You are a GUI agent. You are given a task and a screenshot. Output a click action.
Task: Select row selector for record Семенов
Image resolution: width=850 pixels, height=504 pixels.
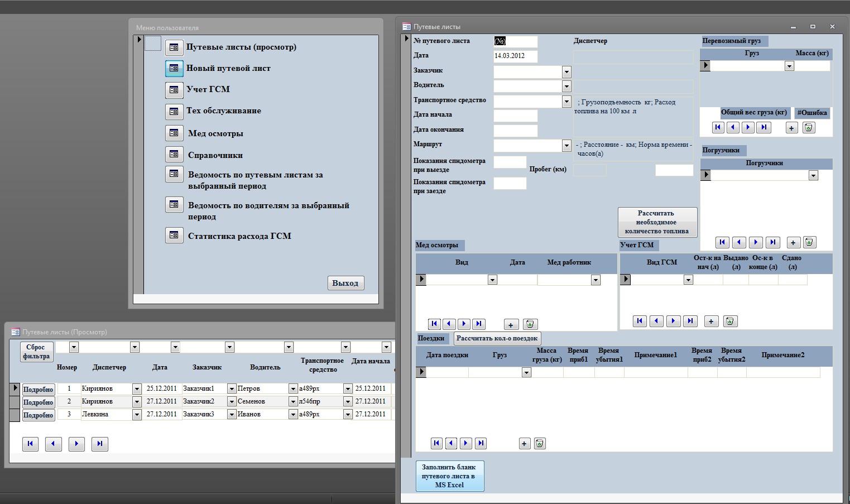click(x=15, y=402)
